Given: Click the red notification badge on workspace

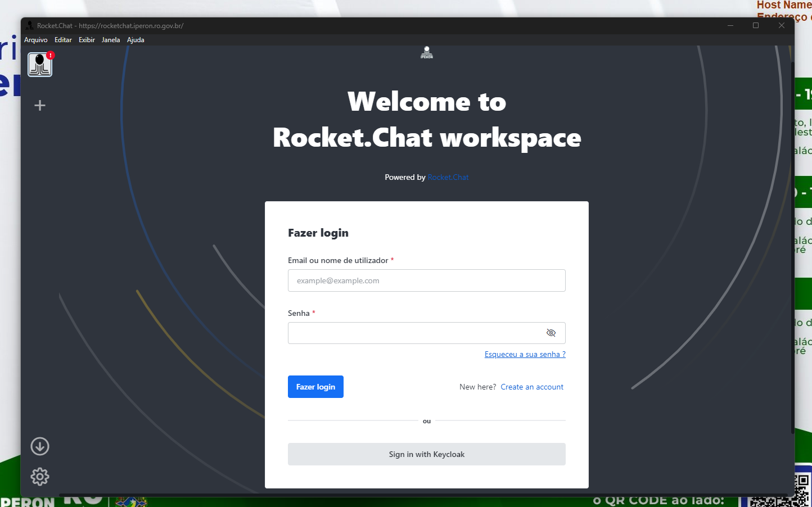Looking at the screenshot, I should pos(51,55).
